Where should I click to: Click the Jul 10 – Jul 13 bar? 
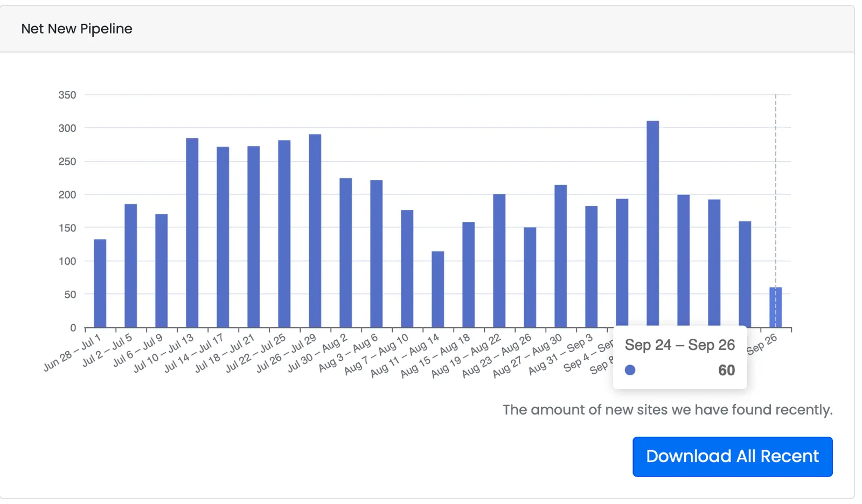tap(192, 233)
